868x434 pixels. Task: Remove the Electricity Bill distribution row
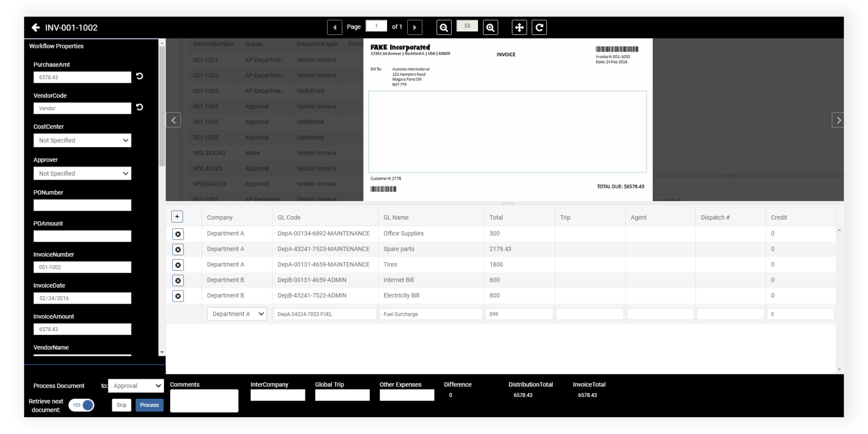click(x=178, y=296)
